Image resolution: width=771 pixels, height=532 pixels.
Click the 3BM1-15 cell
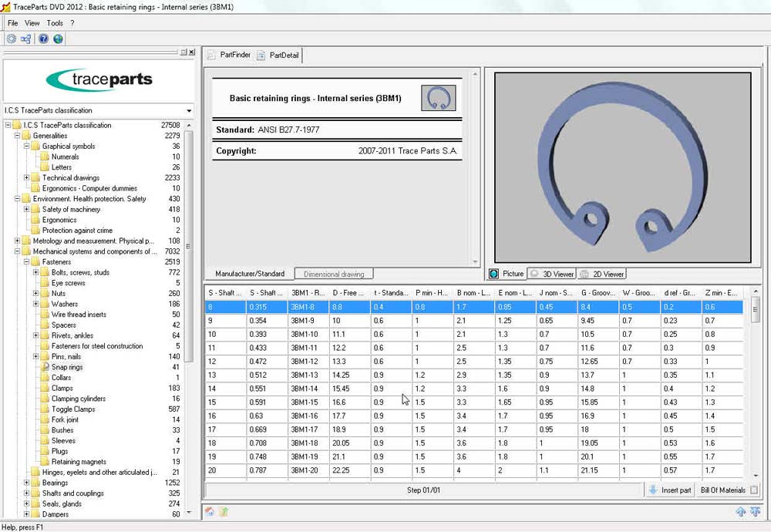coord(308,402)
